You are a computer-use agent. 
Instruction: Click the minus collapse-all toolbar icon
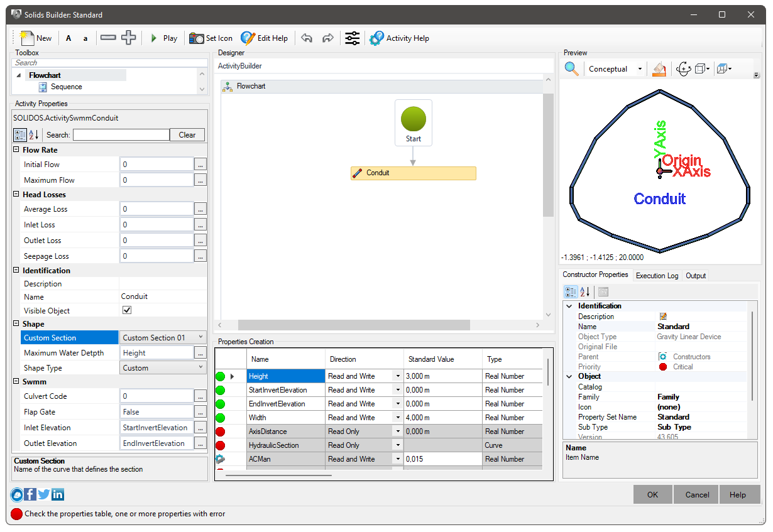tap(108, 38)
